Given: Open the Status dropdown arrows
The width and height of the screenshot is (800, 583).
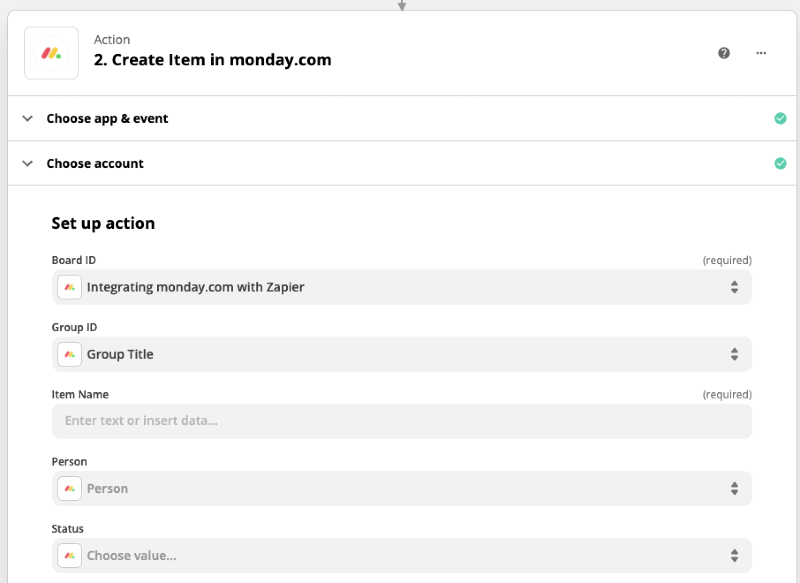Looking at the screenshot, I should click(x=734, y=555).
